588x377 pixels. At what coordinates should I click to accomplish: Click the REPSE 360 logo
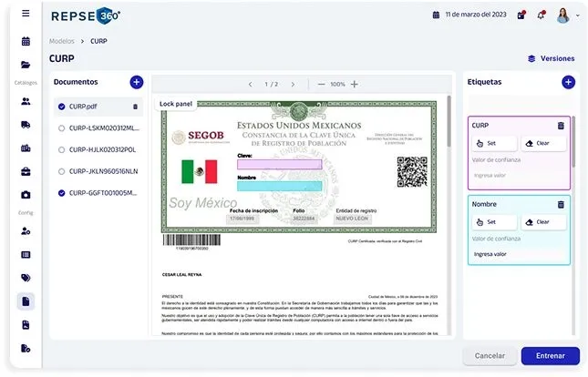tap(86, 15)
